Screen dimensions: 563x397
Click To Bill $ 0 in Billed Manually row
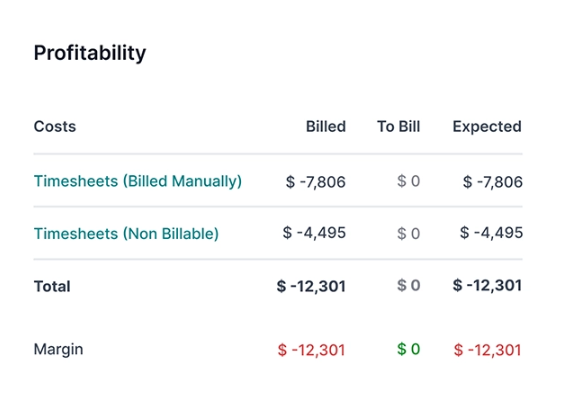(x=409, y=181)
